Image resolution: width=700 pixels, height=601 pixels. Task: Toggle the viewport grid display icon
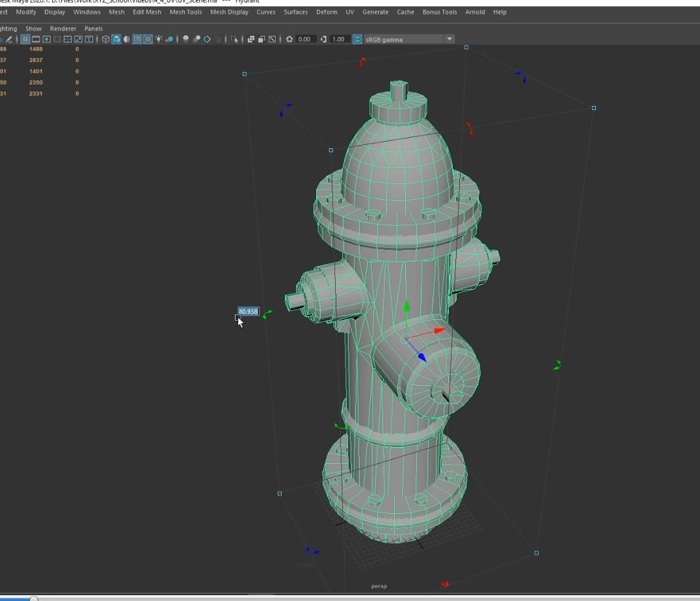click(x=25, y=39)
